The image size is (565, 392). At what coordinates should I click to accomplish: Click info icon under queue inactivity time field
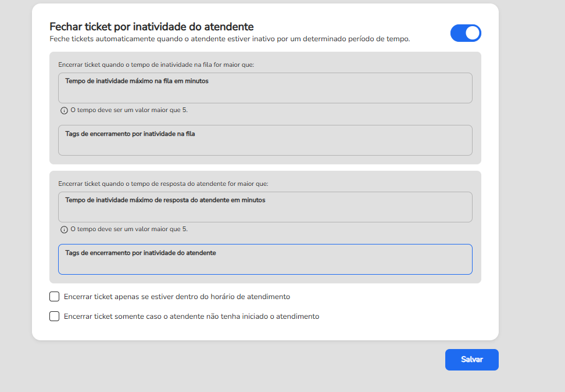[x=64, y=110]
